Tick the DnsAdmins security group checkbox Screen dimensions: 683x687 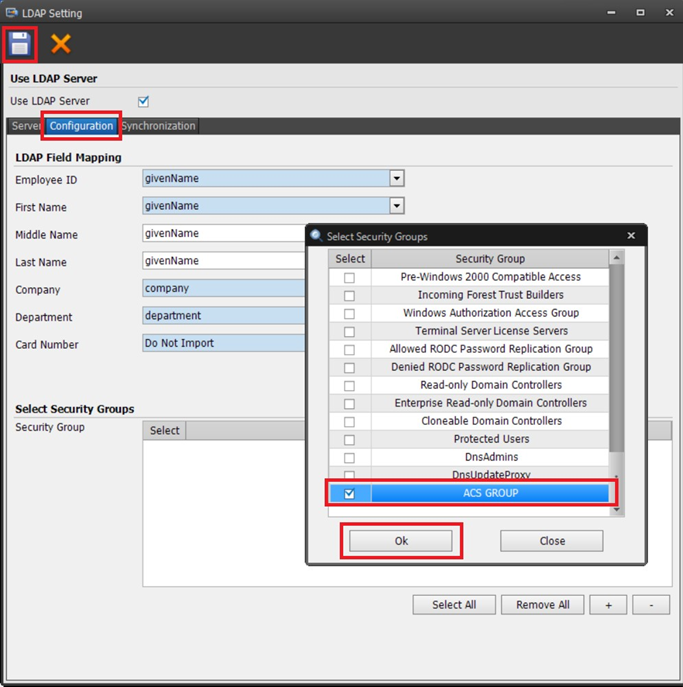tap(349, 457)
